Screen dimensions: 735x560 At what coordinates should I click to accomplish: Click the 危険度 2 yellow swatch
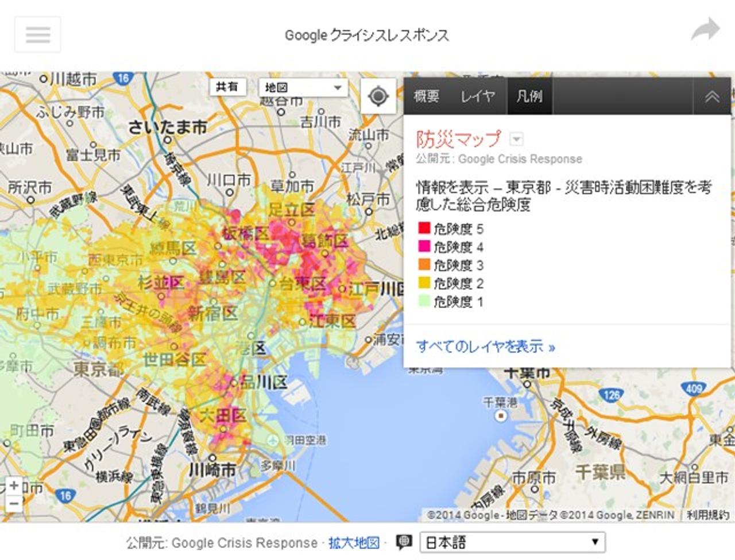[x=424, y=282]
